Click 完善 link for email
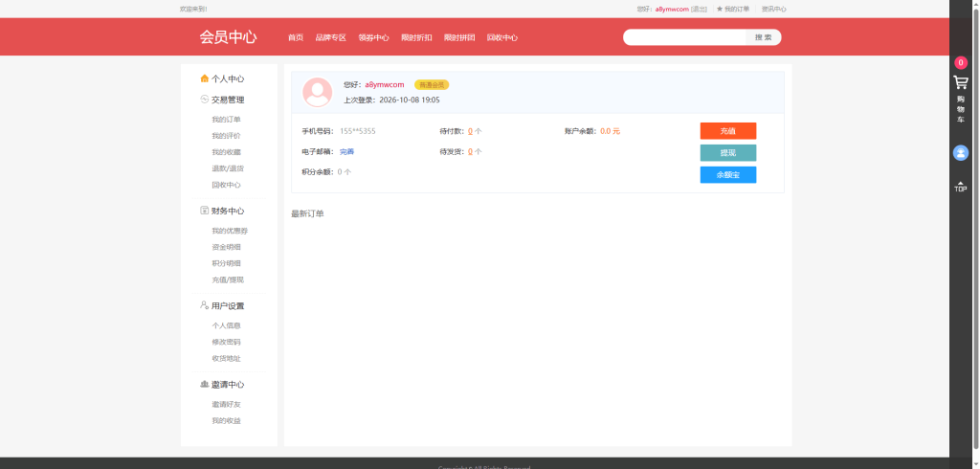980x469 pixels. tap(346, 152)
